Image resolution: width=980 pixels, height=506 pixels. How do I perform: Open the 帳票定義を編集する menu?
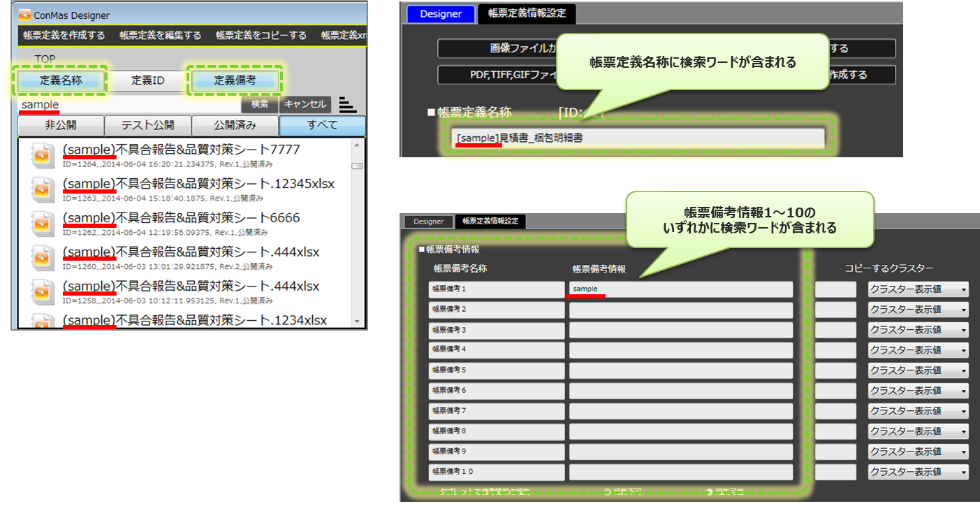pyautogui.click(x=160, y=35)
